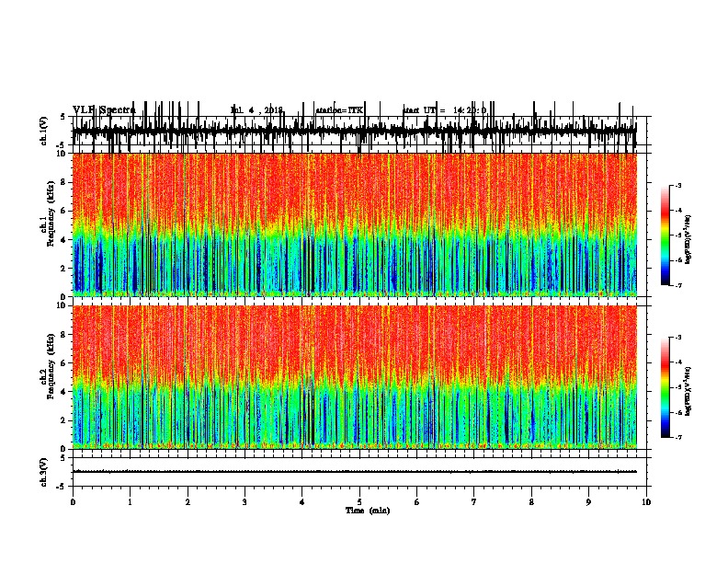
Task: Click the time axis tick label "0"
Action: click(x=73, y=502)
